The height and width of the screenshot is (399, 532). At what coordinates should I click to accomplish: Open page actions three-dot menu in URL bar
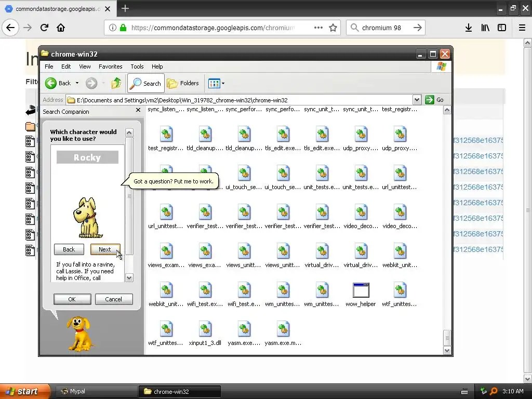point(318,28)
